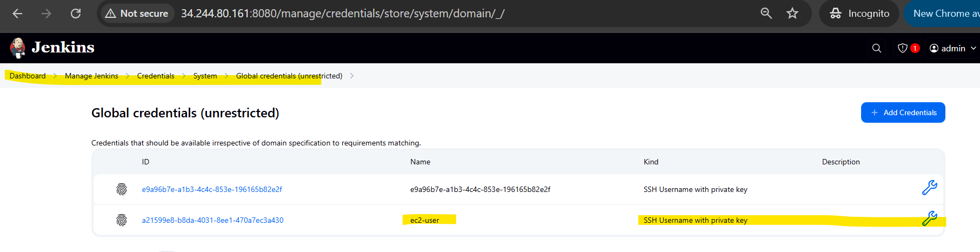The height and width of the screenshot is (252, 980).
Task: Click the Global credentials (unrestricted) heading
Action: (185, 113)
